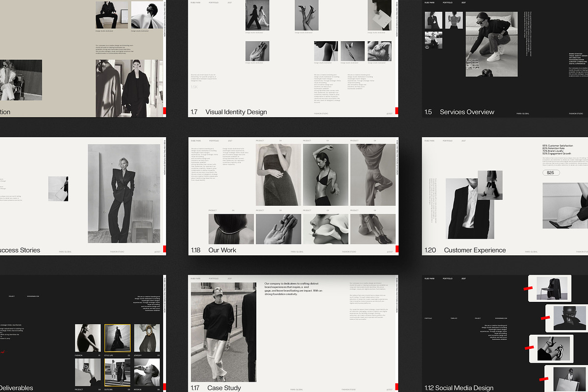This screenshot has width=588, height=392.
Task: Click the "Case Study" slide title
Action: pyautogui.click(x=225, y=388)
